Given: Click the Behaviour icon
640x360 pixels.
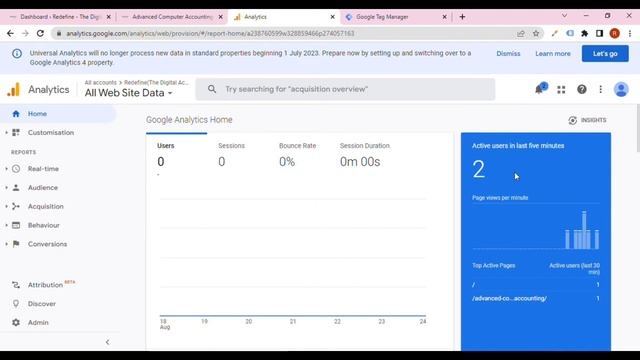Looking at the screenshot, I should tap(16, 225).
